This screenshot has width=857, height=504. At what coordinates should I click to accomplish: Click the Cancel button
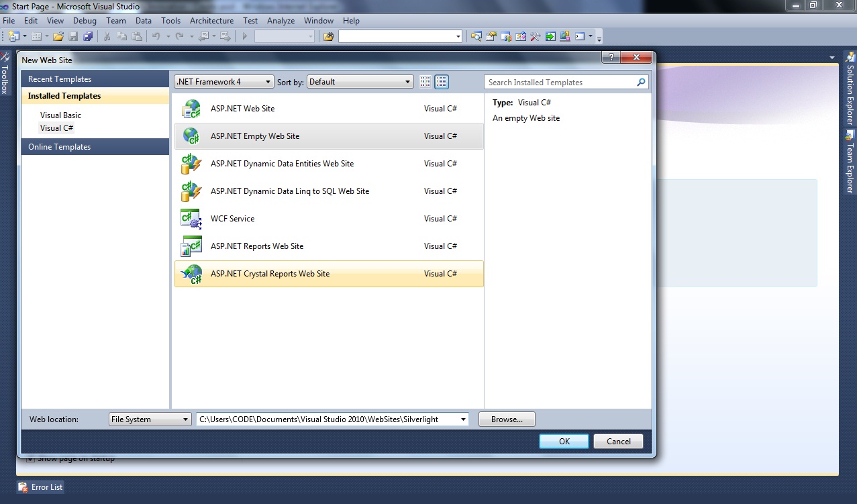(x=619, y=441)
